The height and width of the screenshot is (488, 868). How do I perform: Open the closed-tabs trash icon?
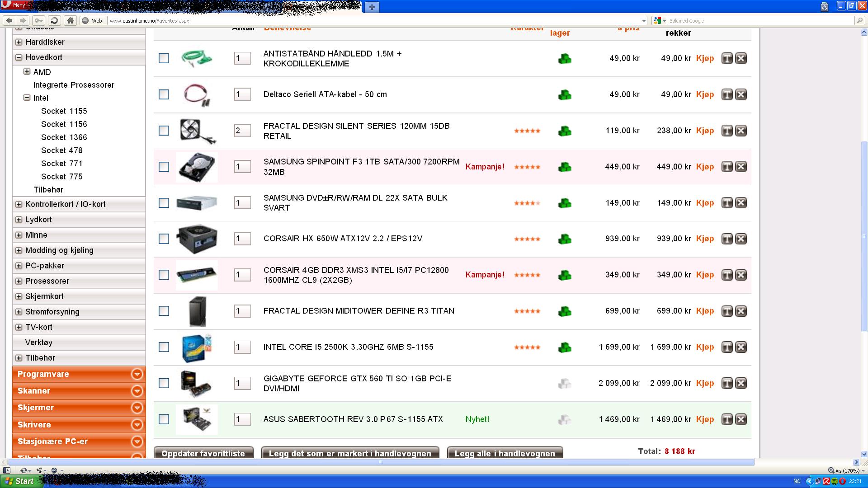[x=825, y=6]
